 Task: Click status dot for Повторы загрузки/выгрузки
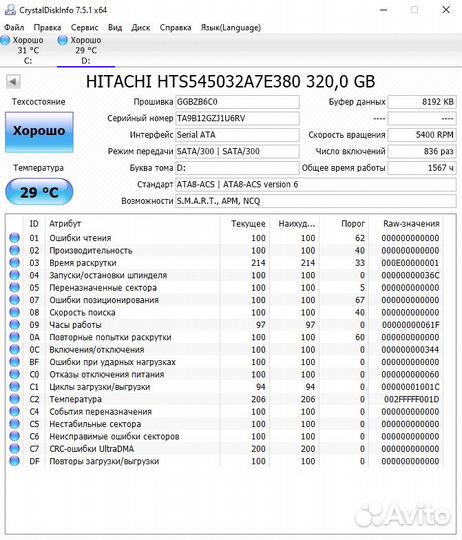point(14,461)
